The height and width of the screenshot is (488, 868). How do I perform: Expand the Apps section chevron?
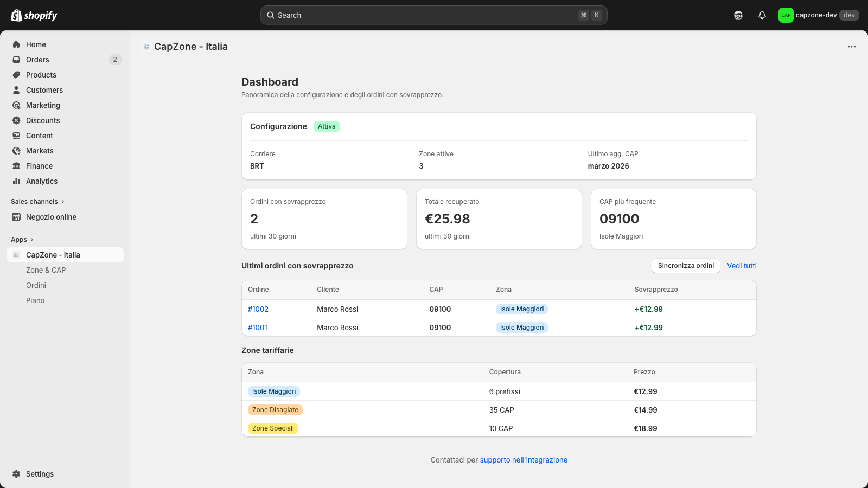tap(32, 240)
